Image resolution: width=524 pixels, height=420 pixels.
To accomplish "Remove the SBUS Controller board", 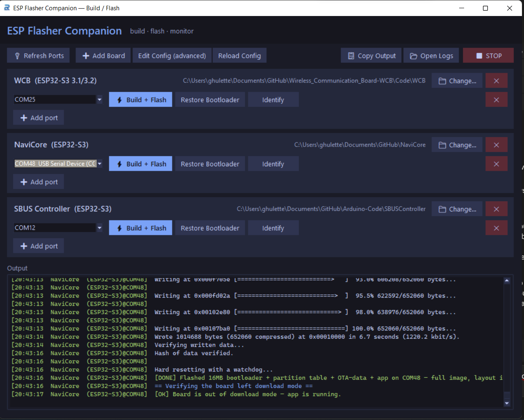I will tap(497, 209).
